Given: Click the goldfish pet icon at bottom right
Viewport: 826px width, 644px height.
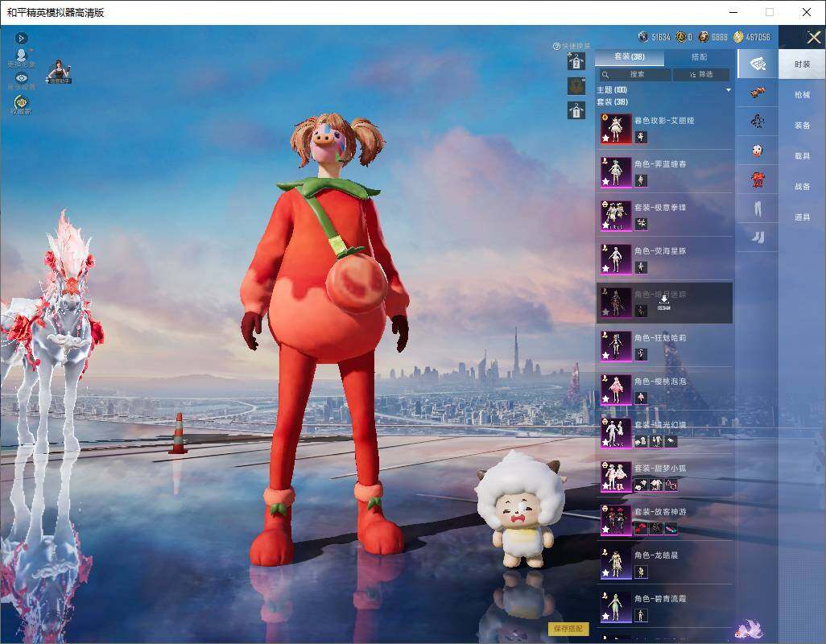Looking at the screenshot, I should (750, 629).
